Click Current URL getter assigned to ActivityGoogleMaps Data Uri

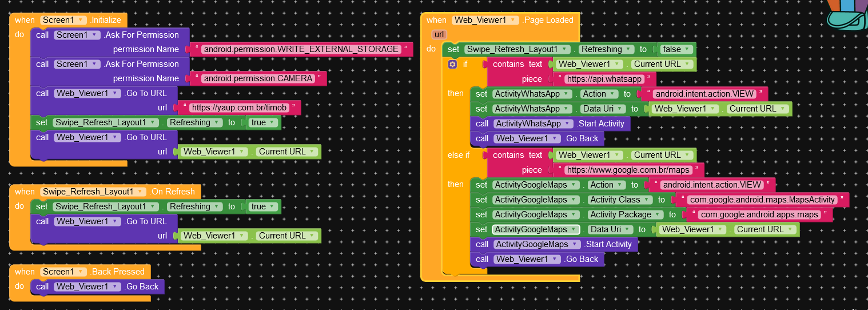click(x=727, y=229)
